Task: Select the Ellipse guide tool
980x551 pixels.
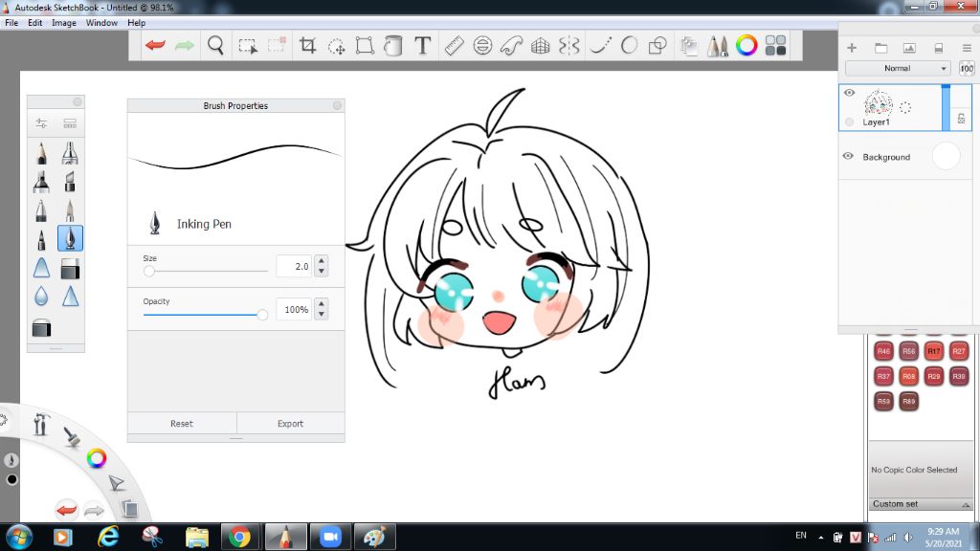Action: click(x=482, y=46)
